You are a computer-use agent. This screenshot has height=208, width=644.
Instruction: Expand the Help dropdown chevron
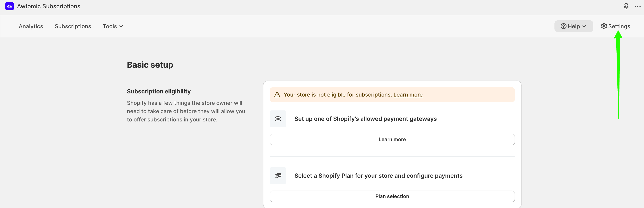click(584, 26)
